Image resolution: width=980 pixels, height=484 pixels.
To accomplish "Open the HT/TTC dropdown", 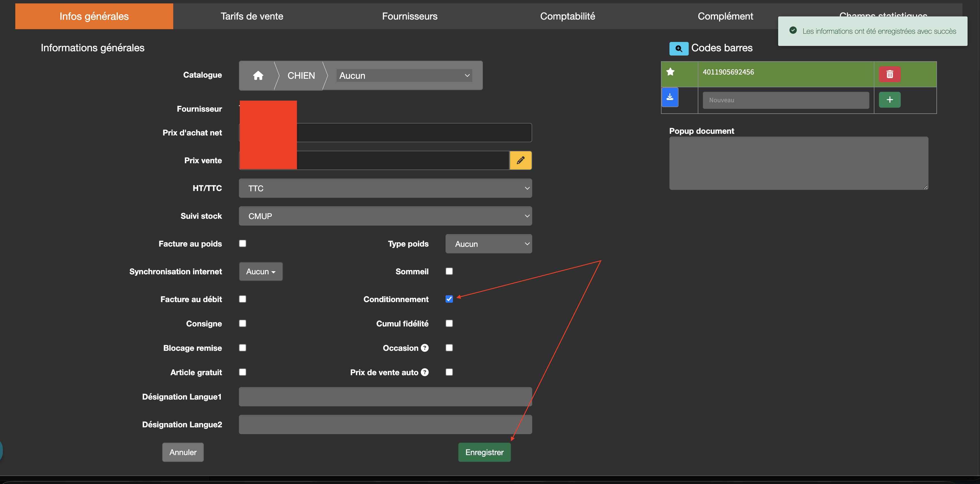I will (x=385, y=188).
